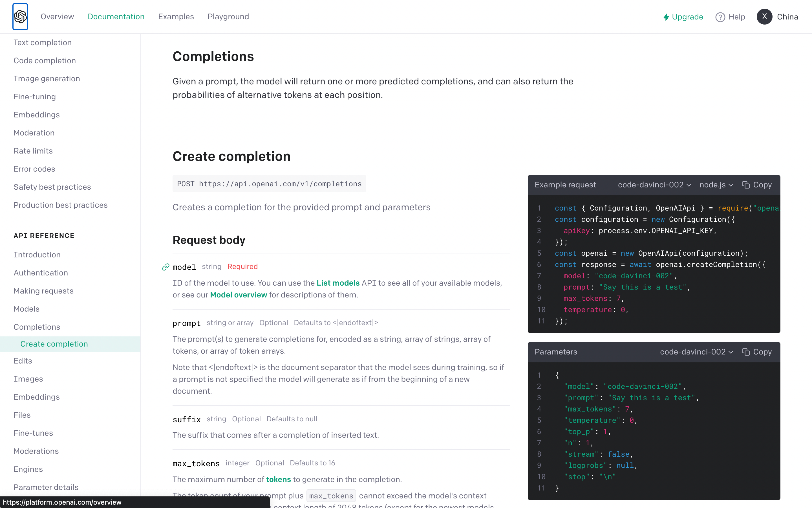812x508 pixels.
Task: Switch to the Overview tab
Action: (x=57, y=16)
